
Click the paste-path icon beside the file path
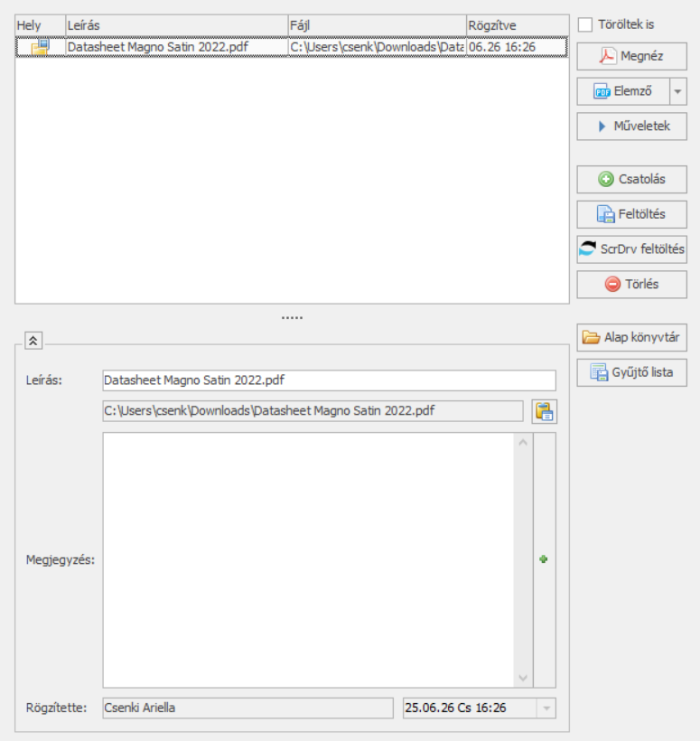coord(544,412)
